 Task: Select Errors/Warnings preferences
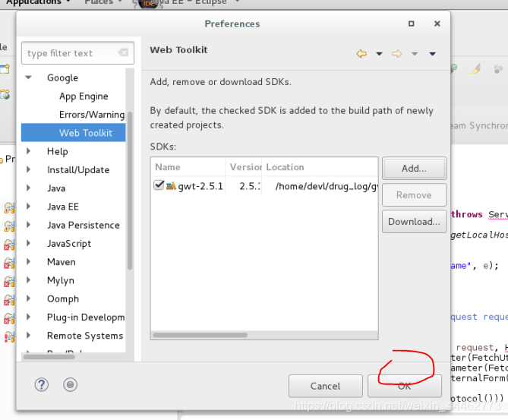click(x=92, y=115)
